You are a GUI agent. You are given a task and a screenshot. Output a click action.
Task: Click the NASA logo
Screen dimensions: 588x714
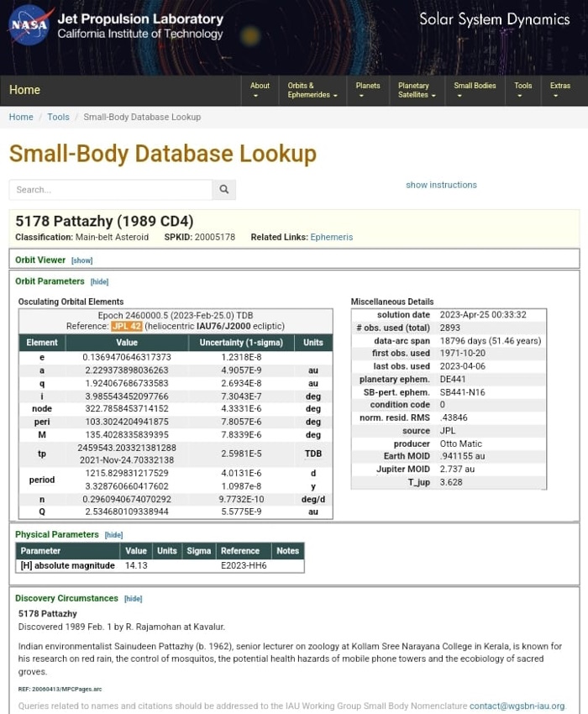click(29, 26)
